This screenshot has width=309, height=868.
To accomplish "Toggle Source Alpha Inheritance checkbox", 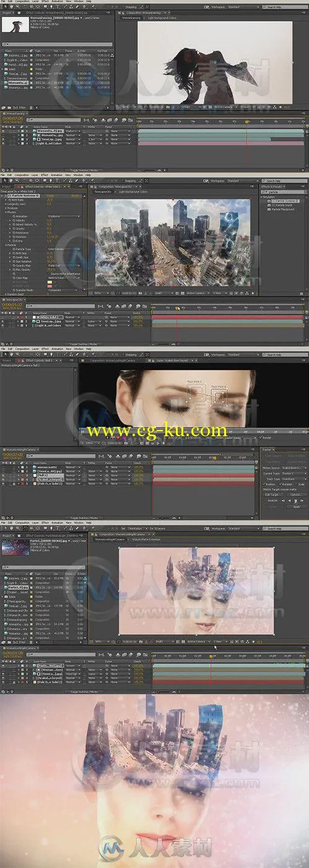I will pos(49,273).
